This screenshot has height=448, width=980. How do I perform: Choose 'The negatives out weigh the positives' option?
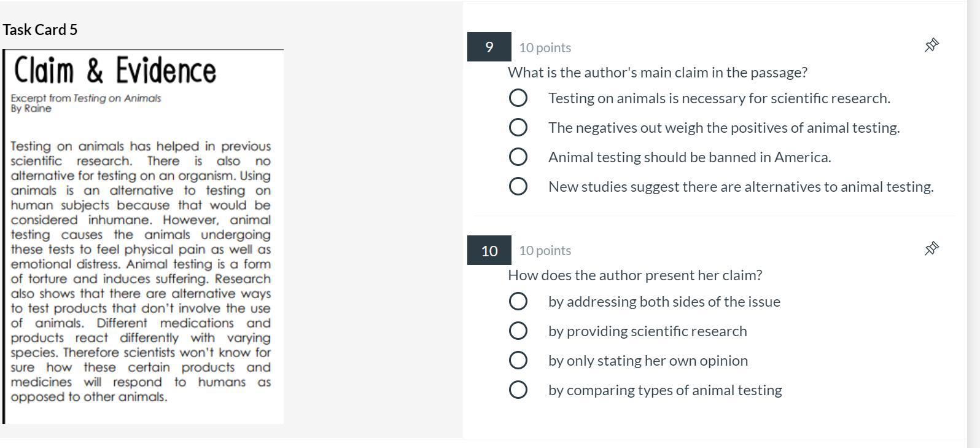click(x=518, y=127)
